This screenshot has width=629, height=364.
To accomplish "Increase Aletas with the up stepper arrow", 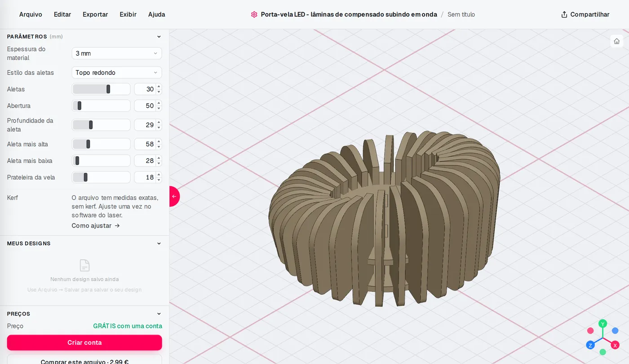I will (159, 87).
